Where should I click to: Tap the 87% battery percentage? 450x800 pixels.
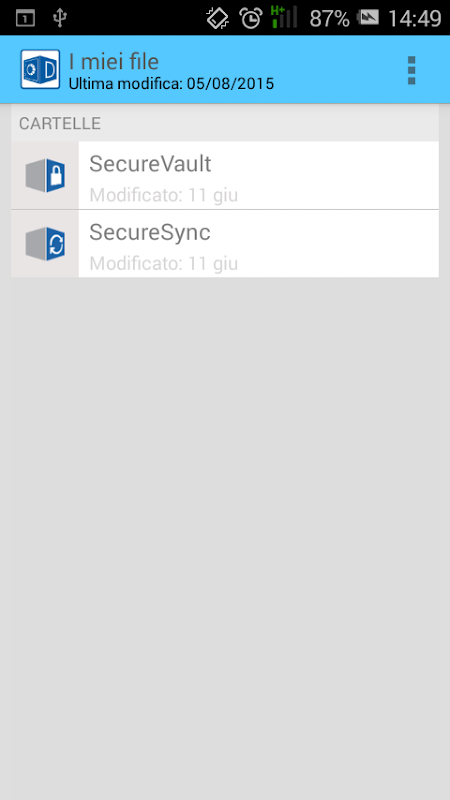(330, 18)
